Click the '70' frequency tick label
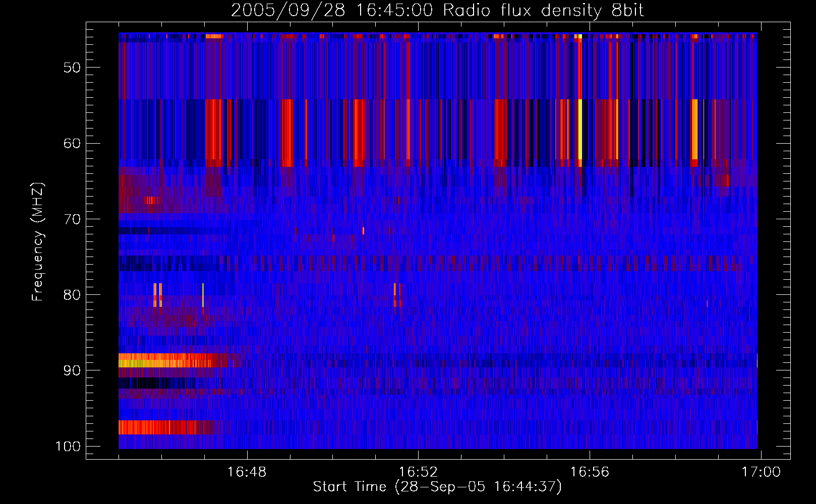This screenshot has width=816, height=504. point(72,219)
